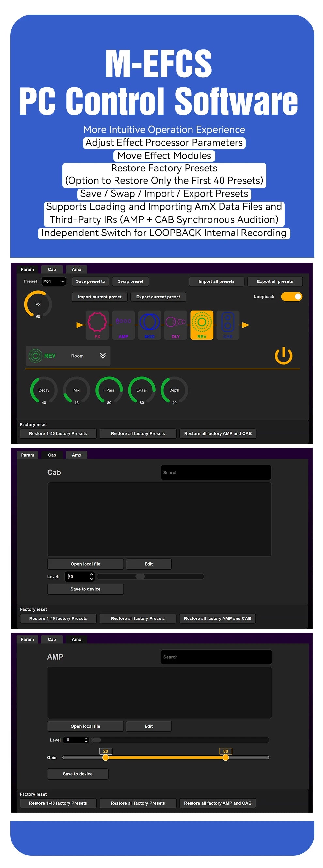Image resolution: width=323 pixels, height=868 pixels.
Task: Click the Cab Level slider handle
Action: [140, 576]
